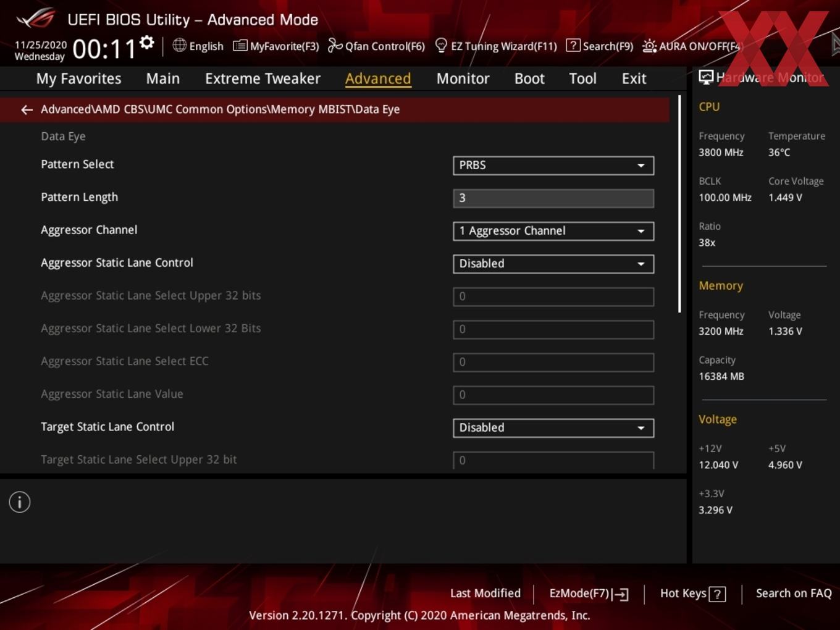Click the Core Voltage 1.449 V value
840x630 pixels.
785,198
